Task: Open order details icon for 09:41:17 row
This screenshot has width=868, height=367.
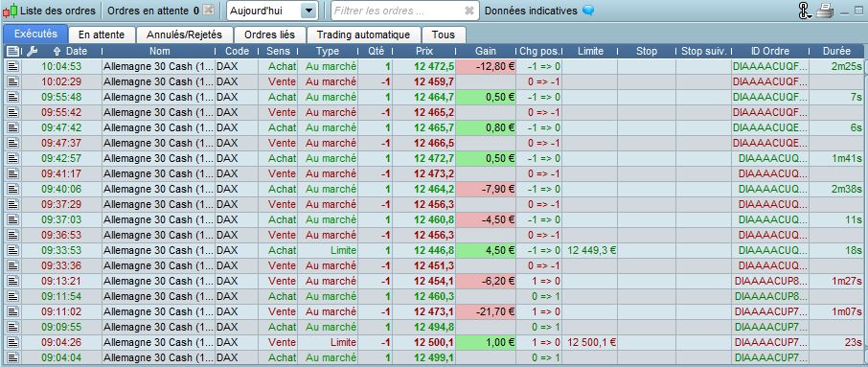Action: point(12,173)
